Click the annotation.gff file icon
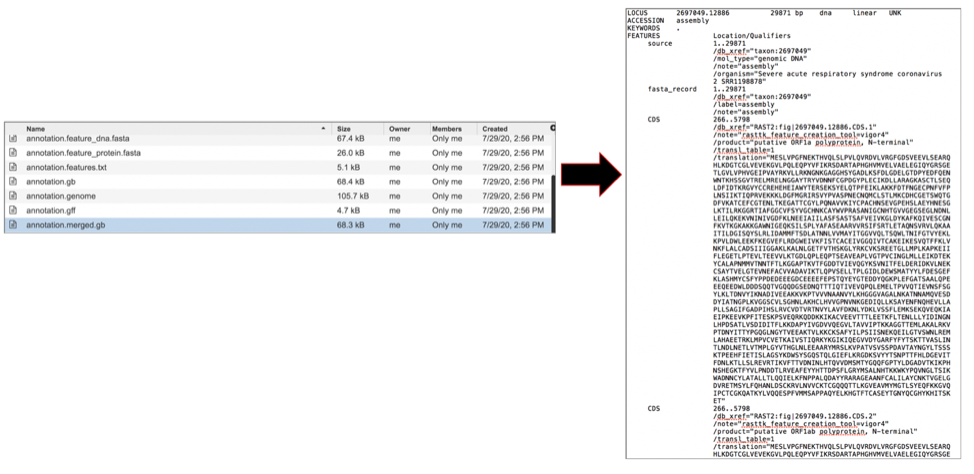974x474 pixels. [13, 211]
